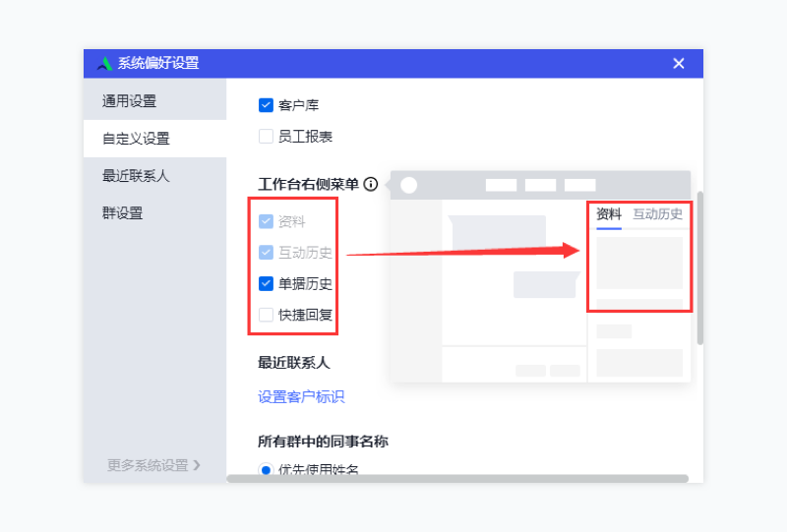The height and width of the screenshot is (532, 787).
Task: Enable the 员工报表 checkbox
Action: tap(266, 136)
